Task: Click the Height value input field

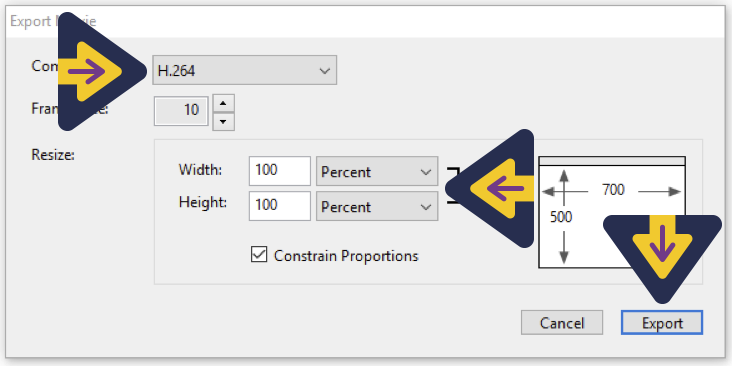Action: coord(280,206)
